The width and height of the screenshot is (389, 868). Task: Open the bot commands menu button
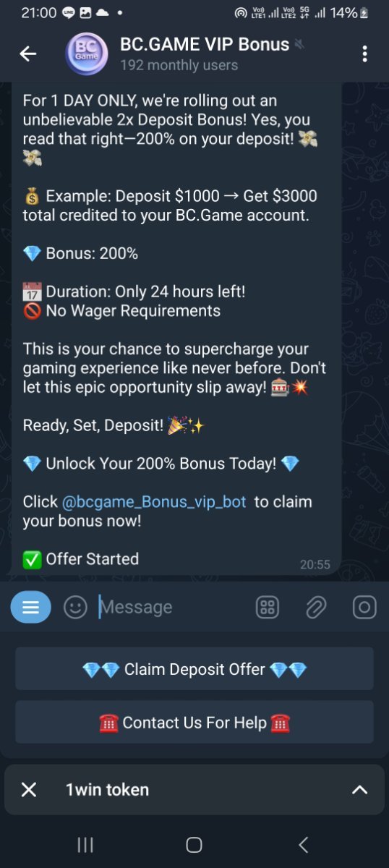point(30,607)
